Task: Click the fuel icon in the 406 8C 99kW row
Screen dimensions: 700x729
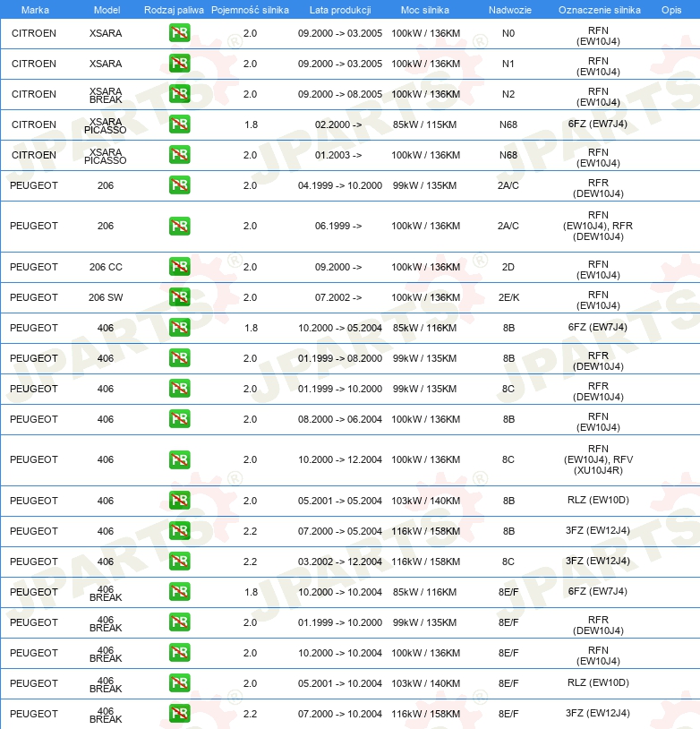Action: coord(179,389)
